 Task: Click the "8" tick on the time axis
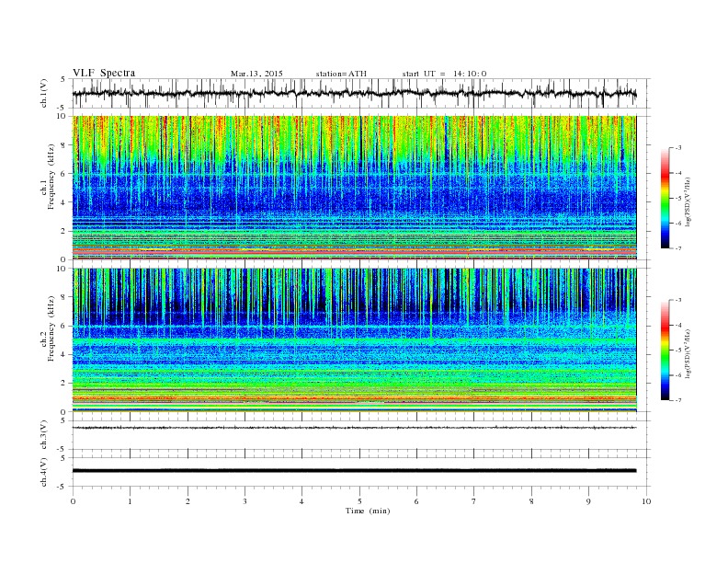[x=531, y=501]
